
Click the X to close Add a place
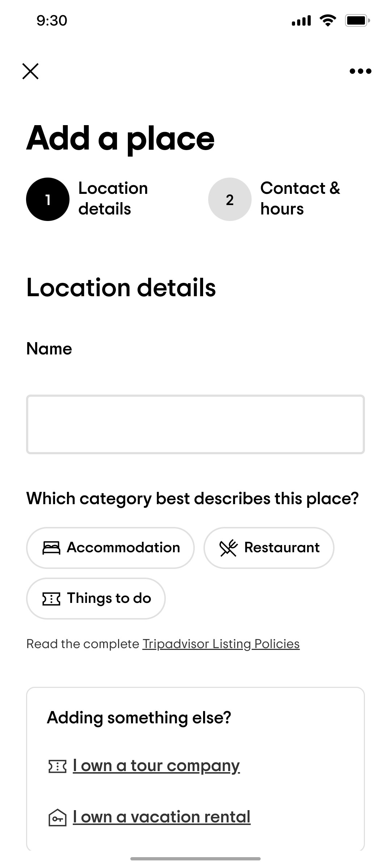tap(30, 71)
